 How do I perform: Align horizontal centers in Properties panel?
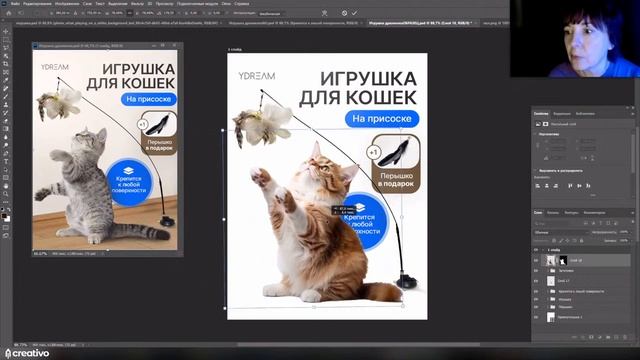547,186
